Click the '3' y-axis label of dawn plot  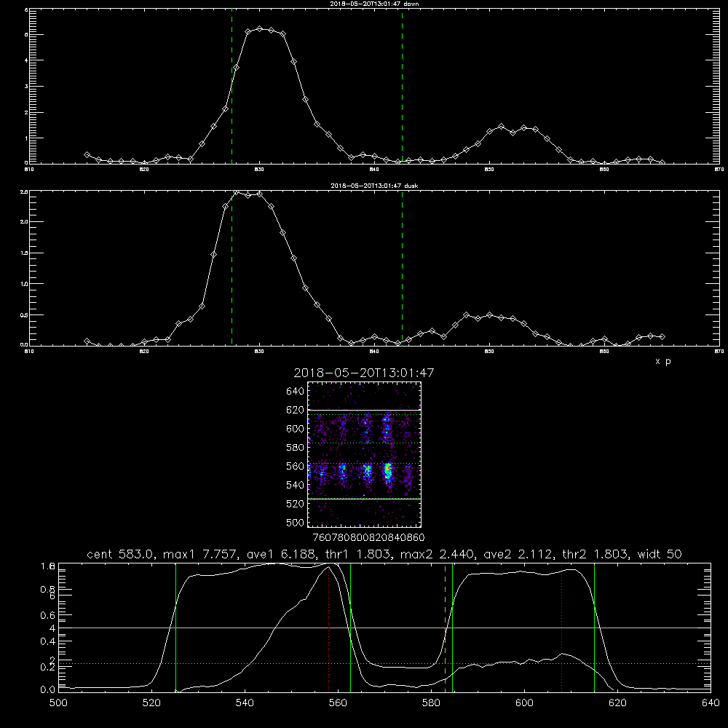(x=26, y=87)
